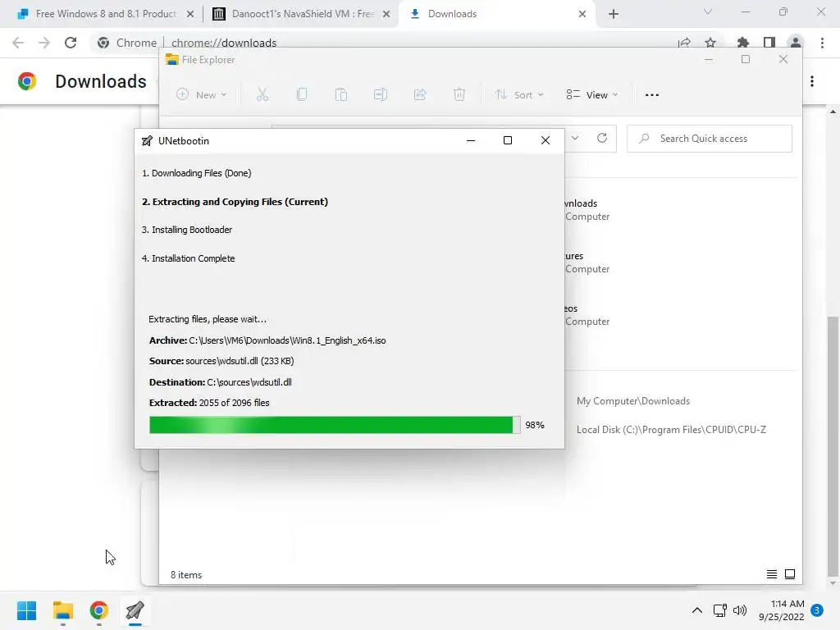Select My Computer\Downloads recent entry
The width and height of the screenshot is (840, 630).
click(x=633, y=401)
